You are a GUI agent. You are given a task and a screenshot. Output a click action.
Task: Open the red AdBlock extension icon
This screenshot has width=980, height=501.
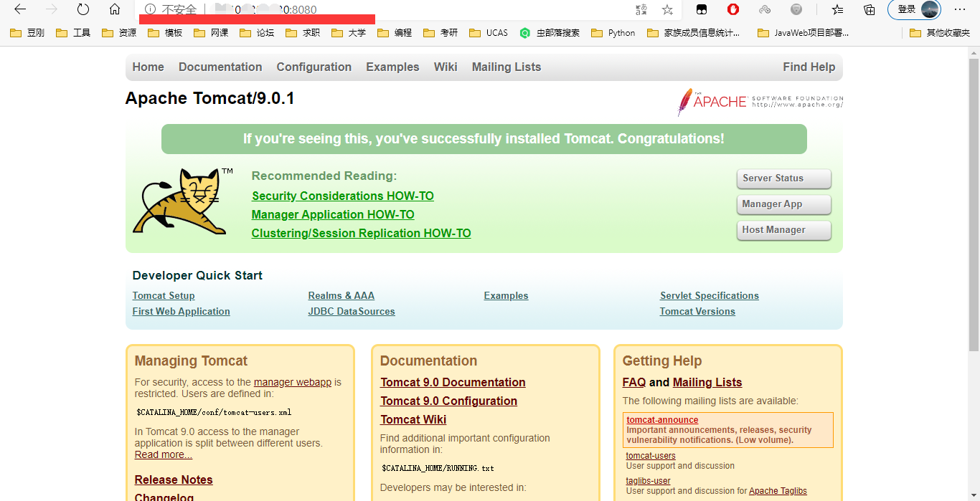[733, 9]
